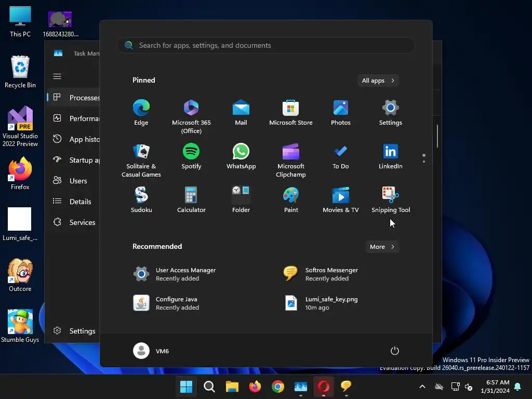The height and width of the screenshot is (399, 532).
Task: Switch to Opera on the taskbar
Action: tap(323, 387)
